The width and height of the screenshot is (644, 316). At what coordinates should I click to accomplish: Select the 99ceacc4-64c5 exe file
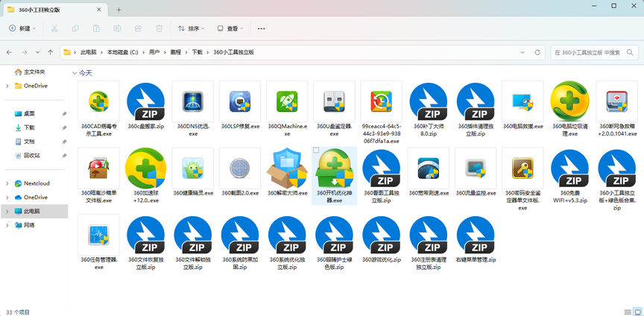coord(381,101)
